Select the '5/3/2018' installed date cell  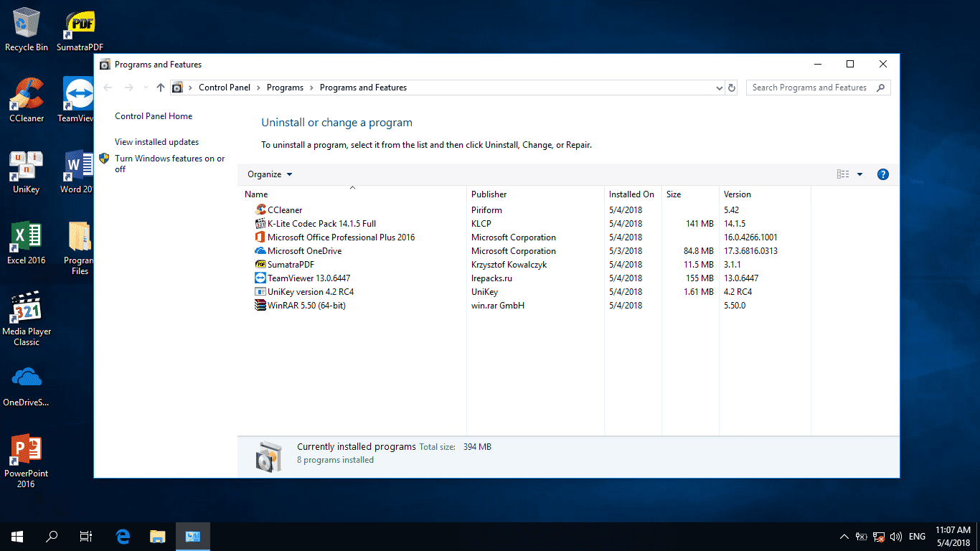point(626,251)
